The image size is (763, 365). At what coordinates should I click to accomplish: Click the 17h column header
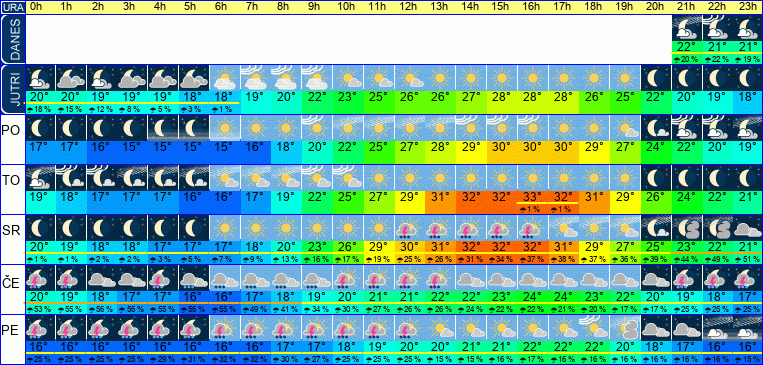[x=564, y=7]
